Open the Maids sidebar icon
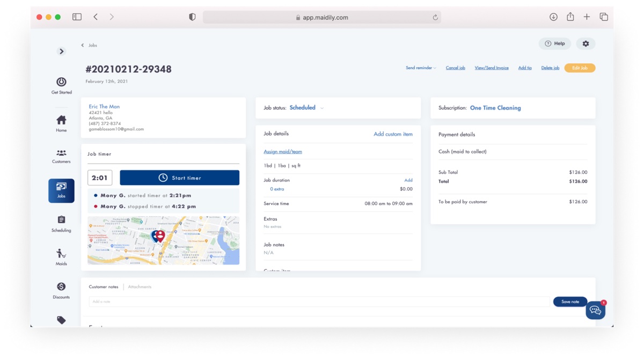Screen dimensions: 644x360 61,253
